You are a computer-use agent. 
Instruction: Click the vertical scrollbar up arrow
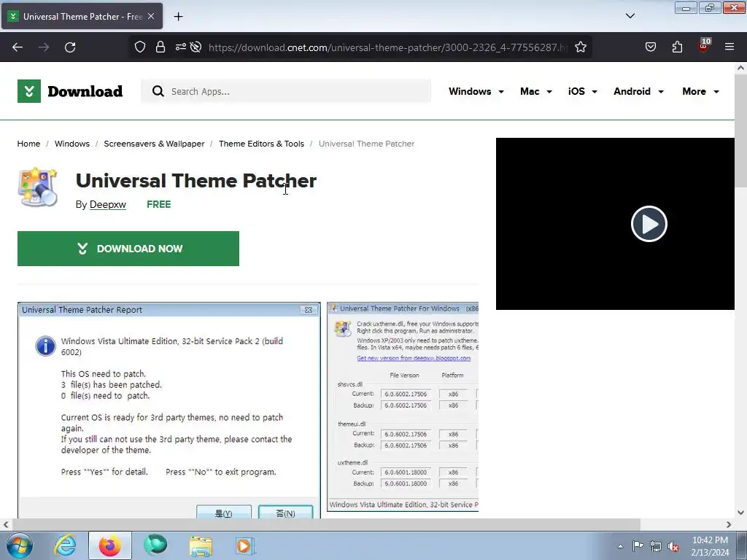click(740, 68)
